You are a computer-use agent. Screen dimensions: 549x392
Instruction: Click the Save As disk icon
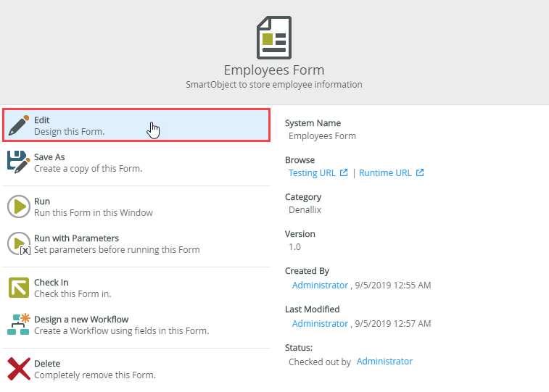click(x=18, y=162)
